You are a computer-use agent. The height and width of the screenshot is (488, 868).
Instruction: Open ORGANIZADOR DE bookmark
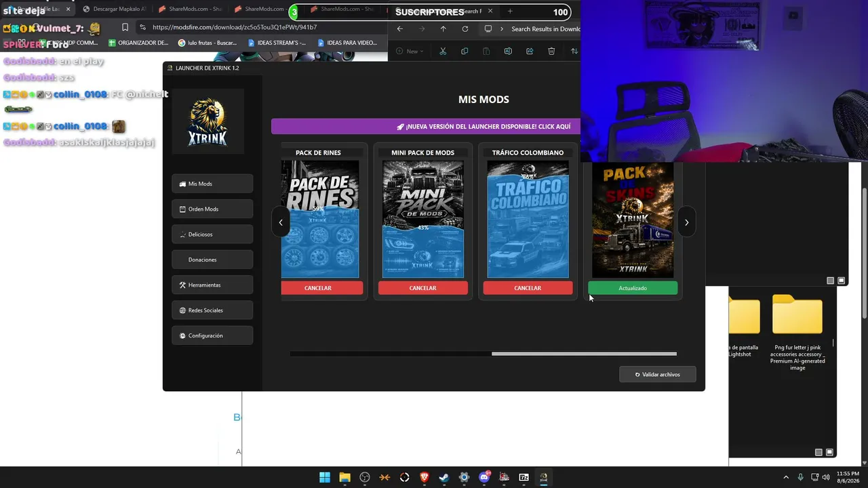(138, 43)
